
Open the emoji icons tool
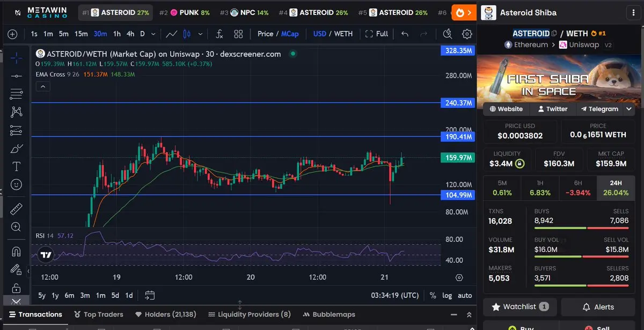(x=16, y=185)
